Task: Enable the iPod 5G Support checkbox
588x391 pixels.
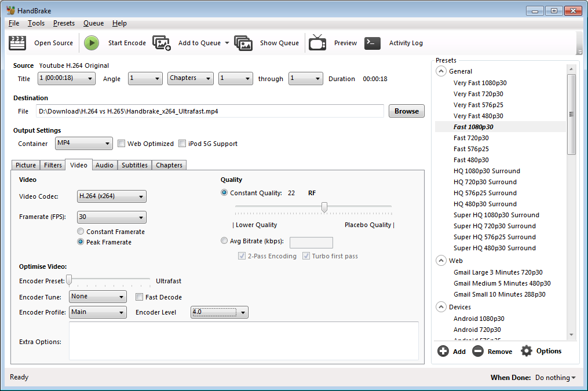Action: (x=182, y=144)
